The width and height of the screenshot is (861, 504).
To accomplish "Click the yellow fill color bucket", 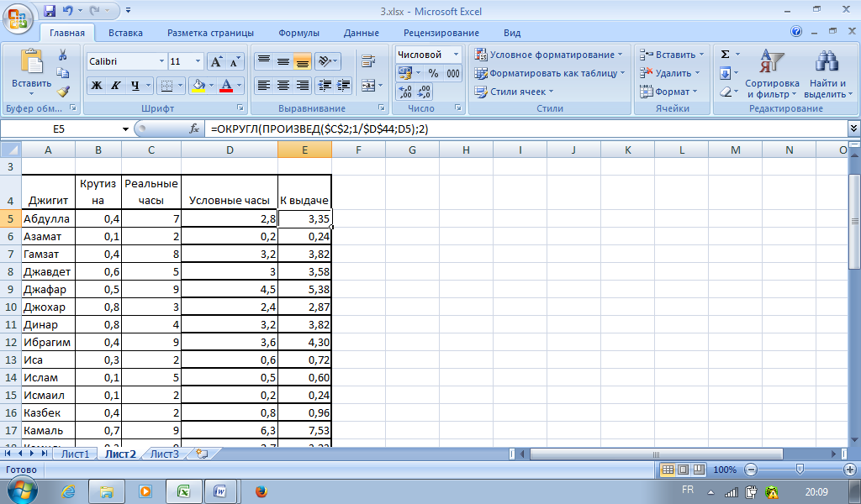I will click(x=198, y=86).
